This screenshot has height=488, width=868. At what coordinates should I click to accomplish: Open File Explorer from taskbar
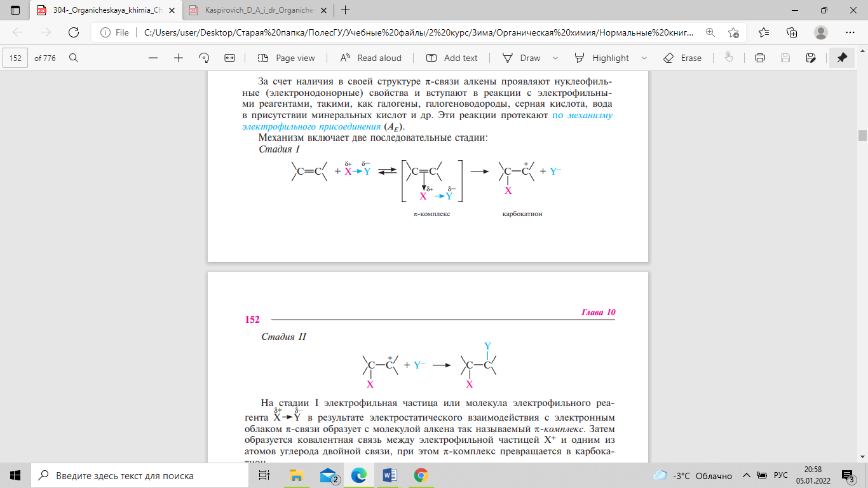[x=297, y=475]
